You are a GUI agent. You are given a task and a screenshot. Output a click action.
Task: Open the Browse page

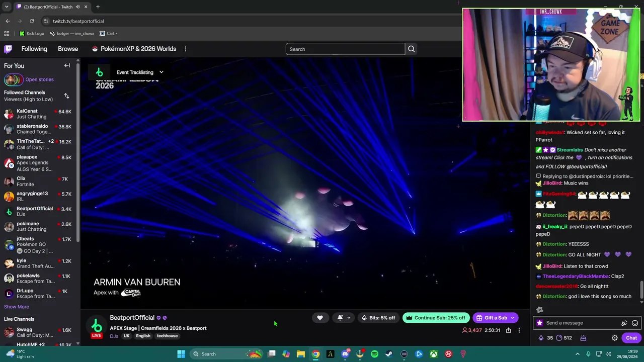coord(68,49)
